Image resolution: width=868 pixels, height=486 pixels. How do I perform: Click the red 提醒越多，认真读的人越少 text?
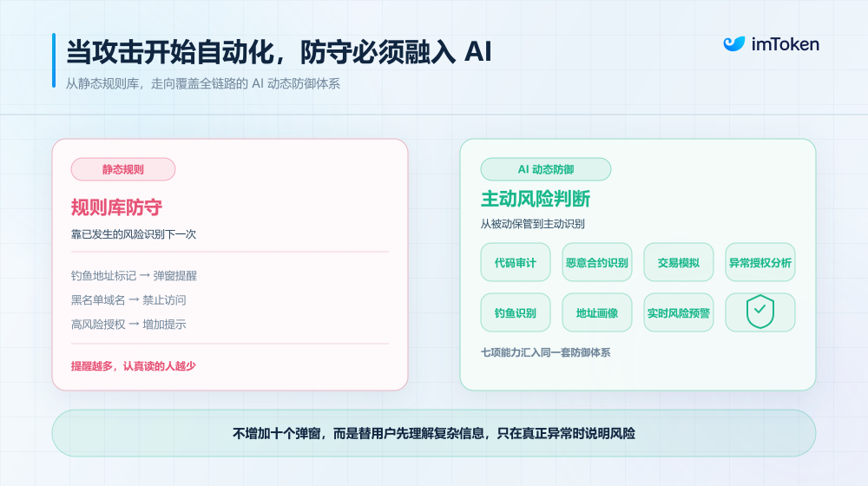[x=134, y=366]
